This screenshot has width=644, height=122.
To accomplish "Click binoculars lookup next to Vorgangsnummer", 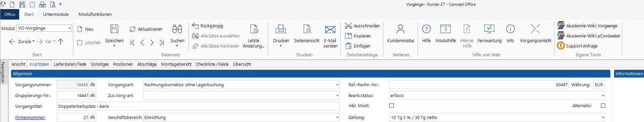I will (x=92, y=85).
